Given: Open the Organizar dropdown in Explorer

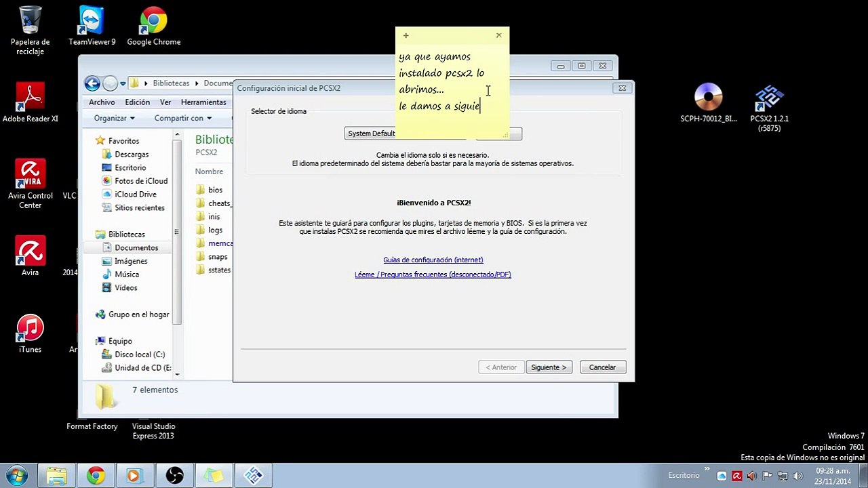Looking at the screenshot, I should [x=114, y=118].
